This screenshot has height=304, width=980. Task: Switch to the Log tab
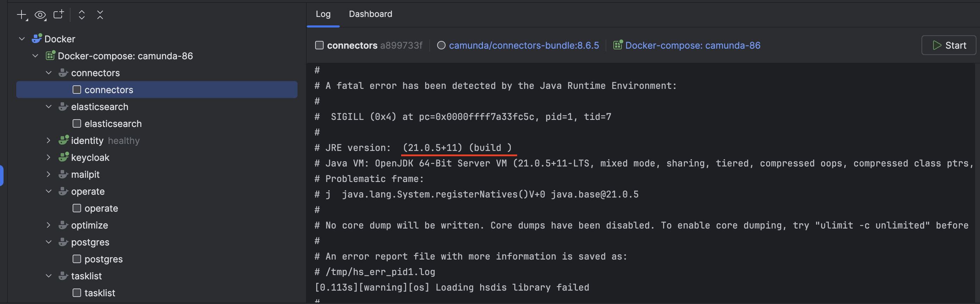point(323,14)
